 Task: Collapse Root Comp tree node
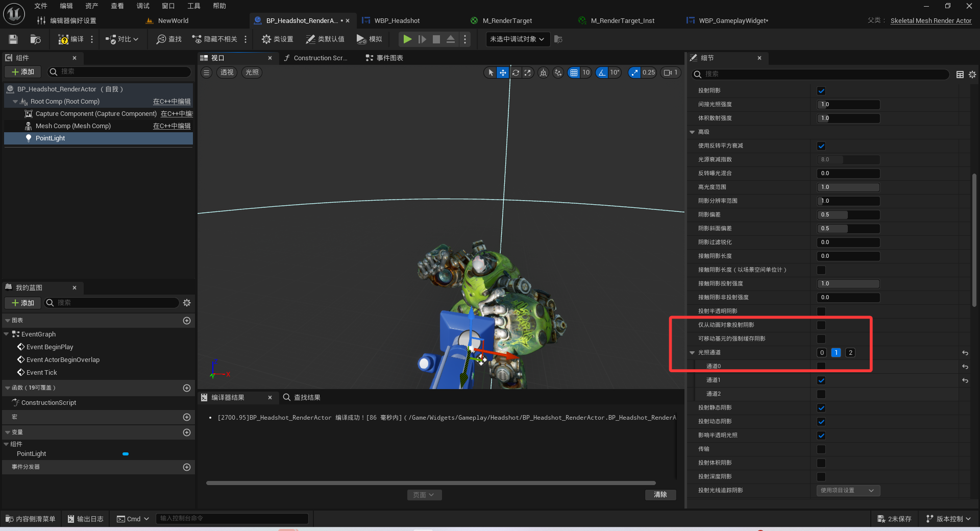point(15,102)
